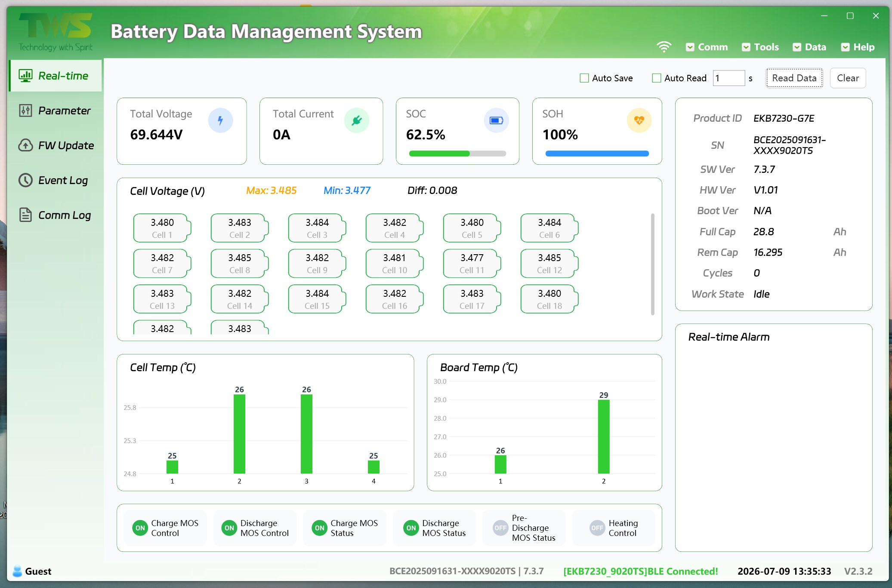The width and height of the screenshot is (892, 588).
Task: Go to the Event Log tab
Action: (x=56, y=180)
